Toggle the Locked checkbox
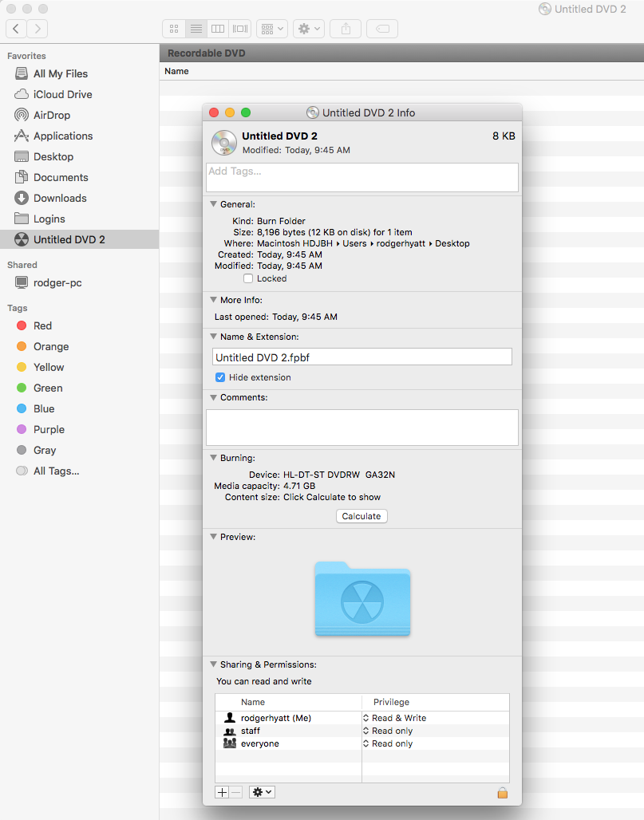Viewport: 644px width, 820px height. pyautogui.click(x=248, y=278)
